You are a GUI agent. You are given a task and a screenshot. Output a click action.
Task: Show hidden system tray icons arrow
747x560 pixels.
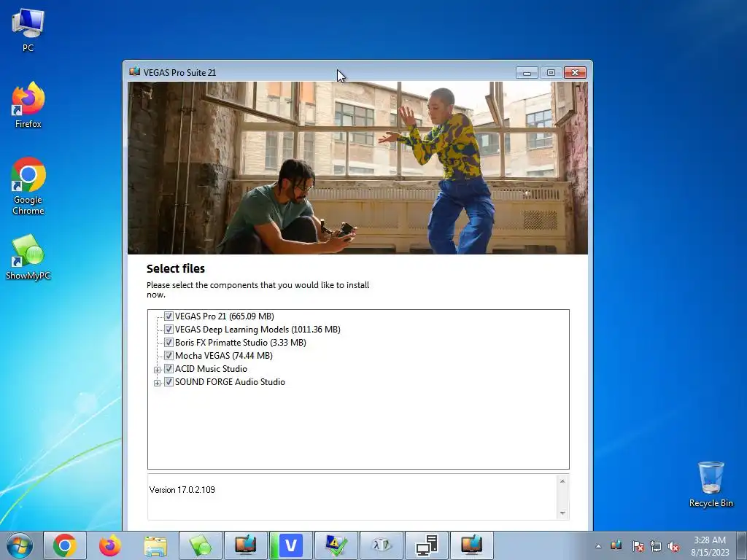click(598, 546)
